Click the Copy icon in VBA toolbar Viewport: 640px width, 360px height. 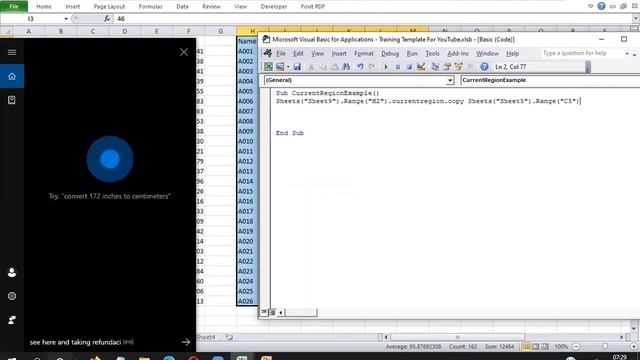point(323,67)
